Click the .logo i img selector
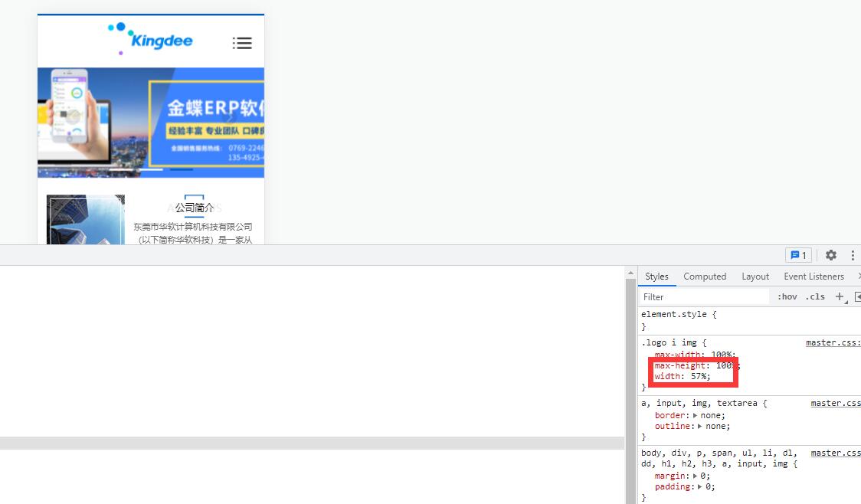 669,342
